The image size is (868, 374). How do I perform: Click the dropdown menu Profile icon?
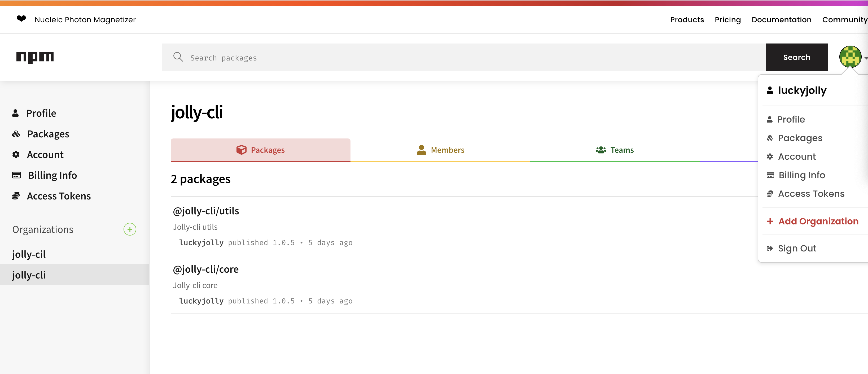[769, 119]
